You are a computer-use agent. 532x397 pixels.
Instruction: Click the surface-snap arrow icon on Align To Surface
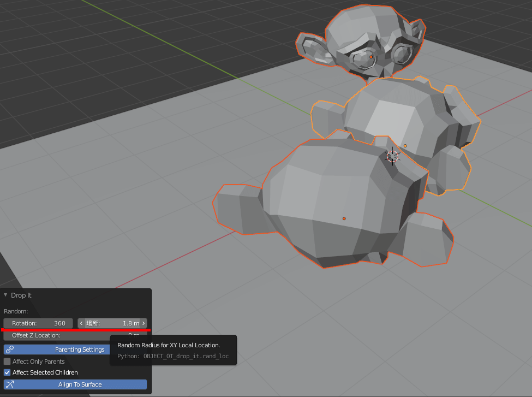9,384
